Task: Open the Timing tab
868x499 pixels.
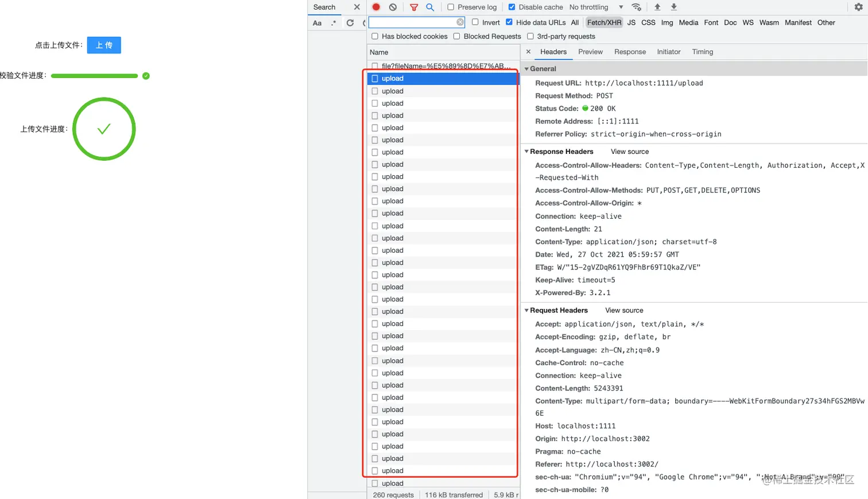Action: click(703, 52)
